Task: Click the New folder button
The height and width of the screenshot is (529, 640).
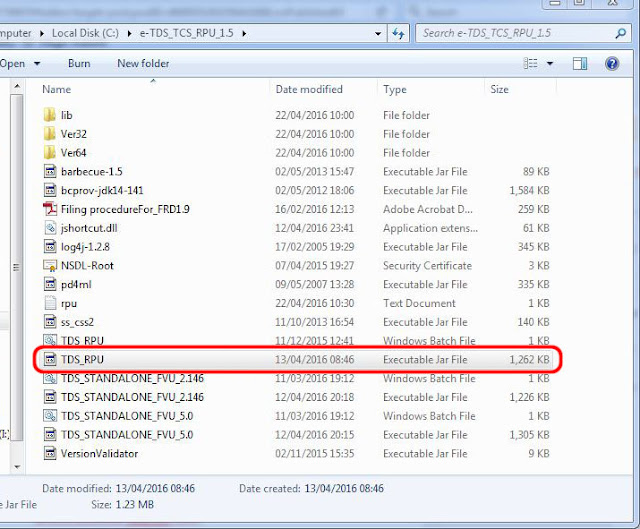Action: click(143, 64)
